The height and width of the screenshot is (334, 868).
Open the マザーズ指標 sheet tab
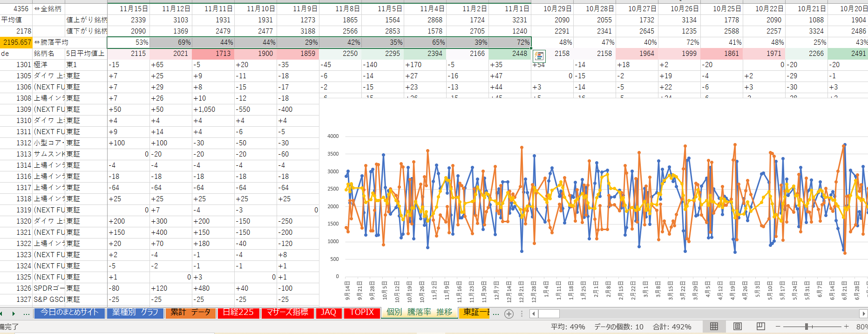pyautogui.click(x=287, y=313)
